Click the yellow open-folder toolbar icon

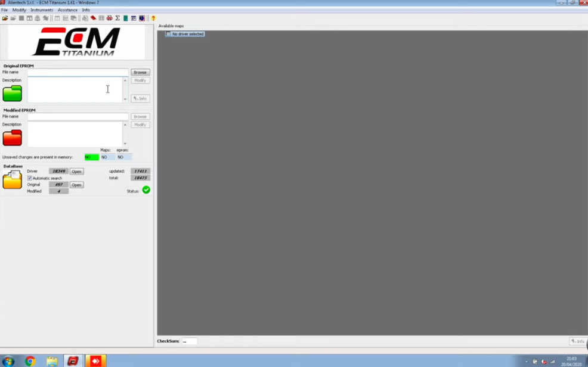pyautogui.click(x=5, y=18)
